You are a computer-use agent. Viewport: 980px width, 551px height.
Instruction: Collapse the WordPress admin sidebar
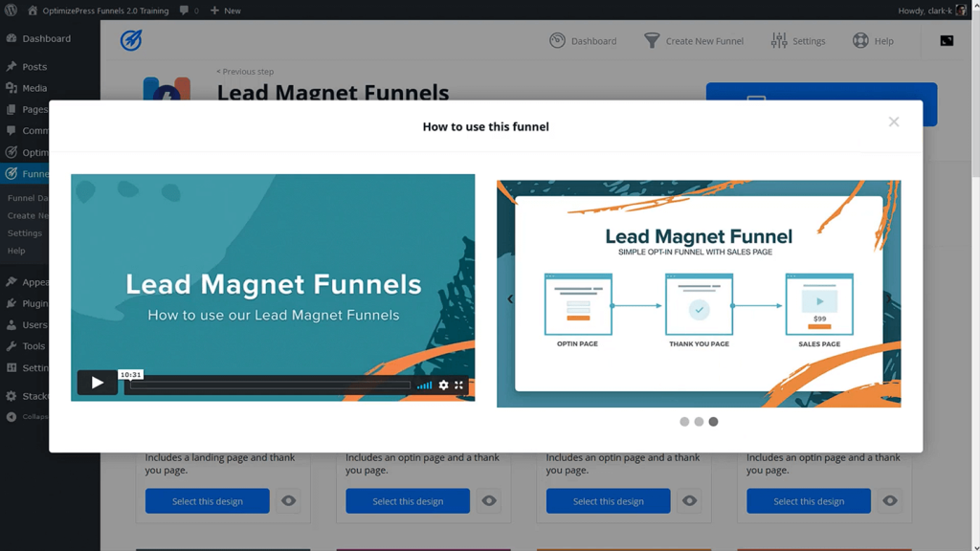click(35, 416)
